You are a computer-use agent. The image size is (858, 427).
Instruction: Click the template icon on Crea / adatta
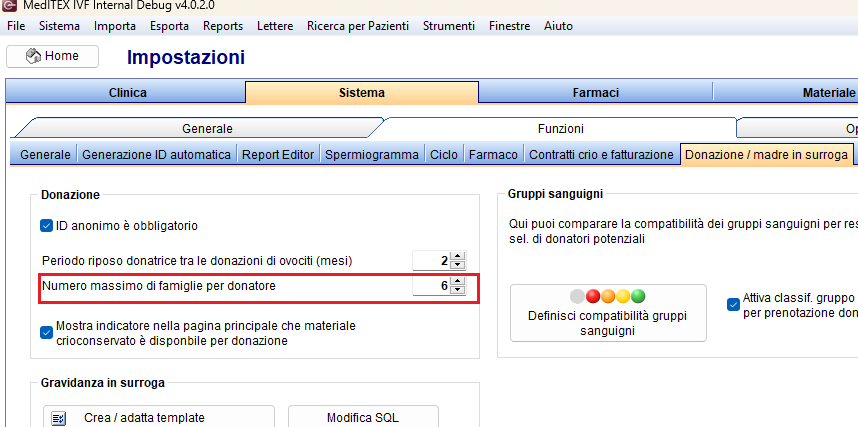click(x=58, y=419)
